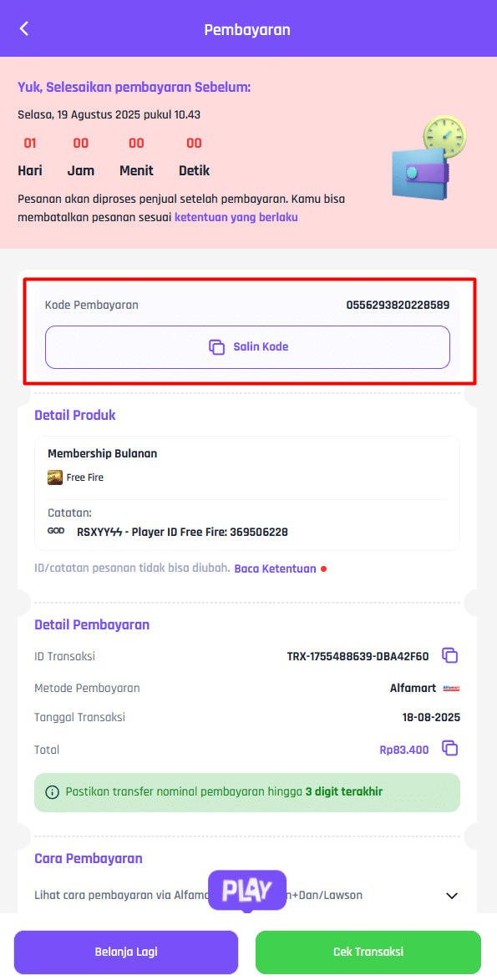This screenshot has height=980, width=497.
Task: Expand the Alfamart payment instructions chevron
Action: coord(452,896)
